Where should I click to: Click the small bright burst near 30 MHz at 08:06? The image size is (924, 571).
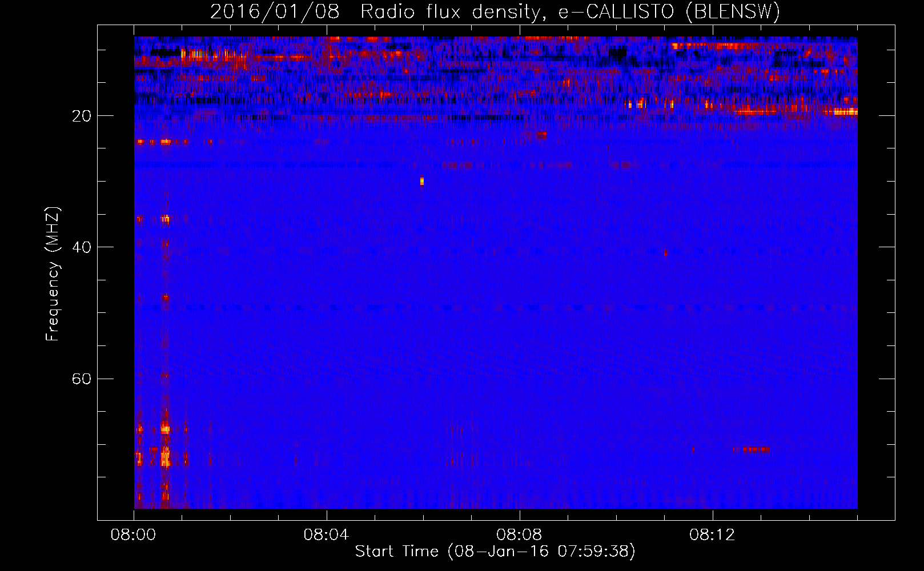pos(422,181)
